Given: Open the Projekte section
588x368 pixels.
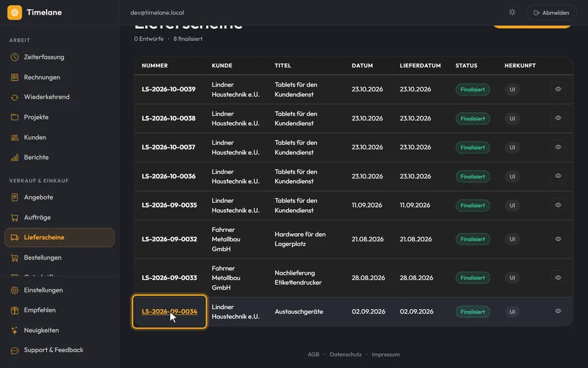Looking at the screenshot, I should point(59,117).
